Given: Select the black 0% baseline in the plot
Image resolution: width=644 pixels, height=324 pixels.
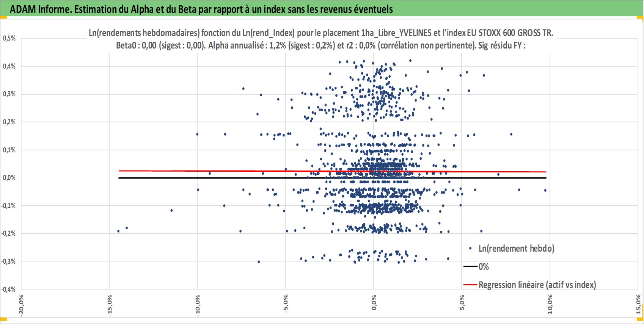Looking at the screenshot, I should pos(332,178).
